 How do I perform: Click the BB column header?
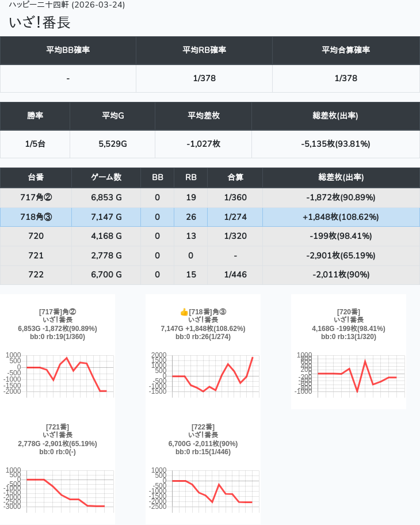157,177
